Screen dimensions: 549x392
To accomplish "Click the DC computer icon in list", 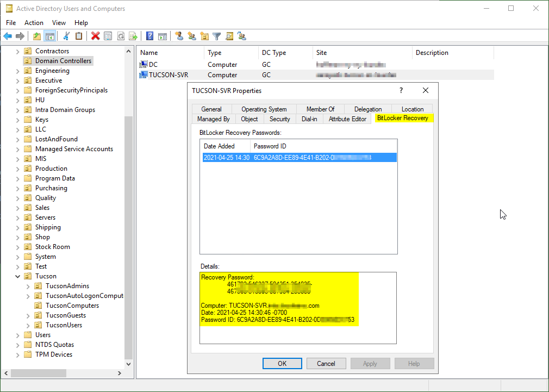I will tap(143, 65).
